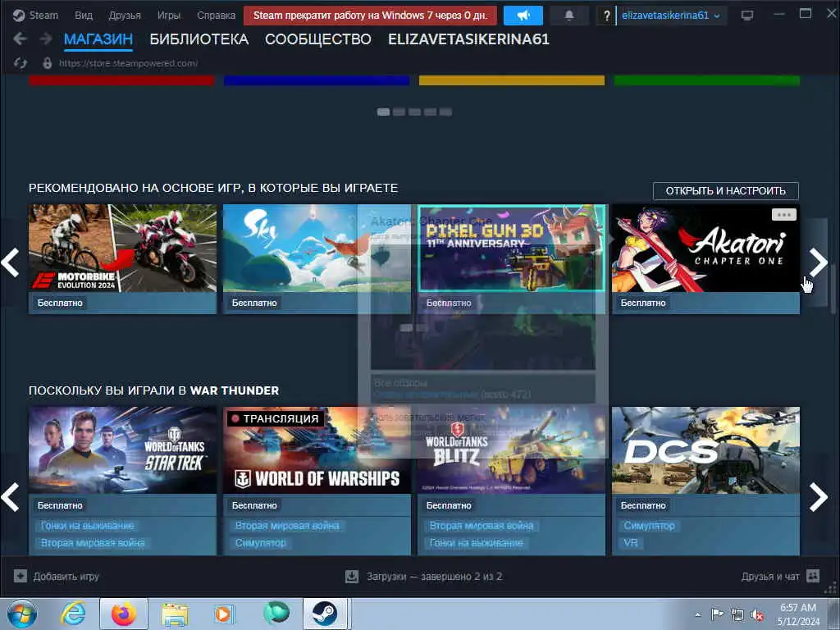Screen dimensions: 840x630
Task: Click Симулятор tag under World of Warships
Action: tap(260, 543)
